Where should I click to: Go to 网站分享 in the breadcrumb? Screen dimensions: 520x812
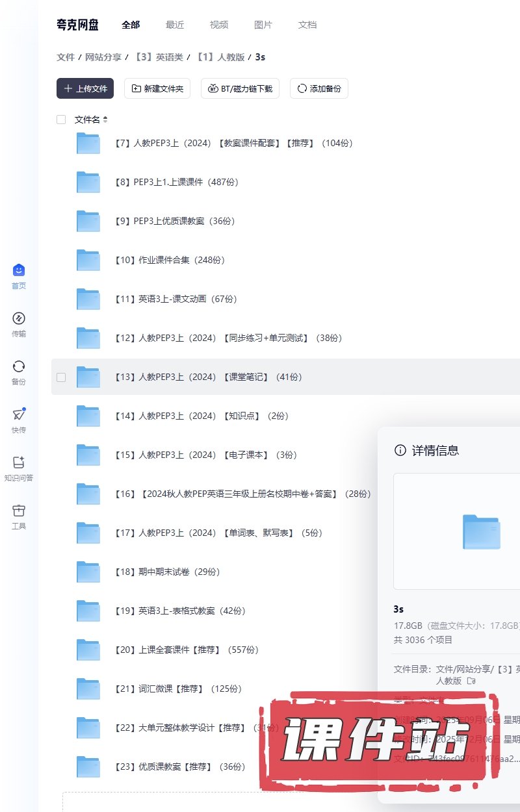tap(103, 57)
